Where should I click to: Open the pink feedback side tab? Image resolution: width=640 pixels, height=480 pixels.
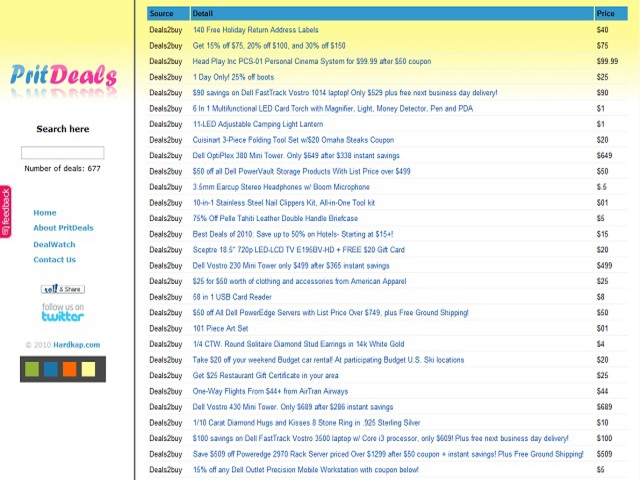[6, 212]
